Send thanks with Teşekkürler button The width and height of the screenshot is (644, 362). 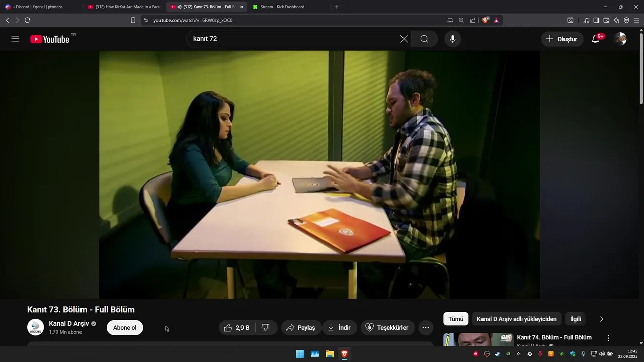pyautogui.click(x=387, y=328)
